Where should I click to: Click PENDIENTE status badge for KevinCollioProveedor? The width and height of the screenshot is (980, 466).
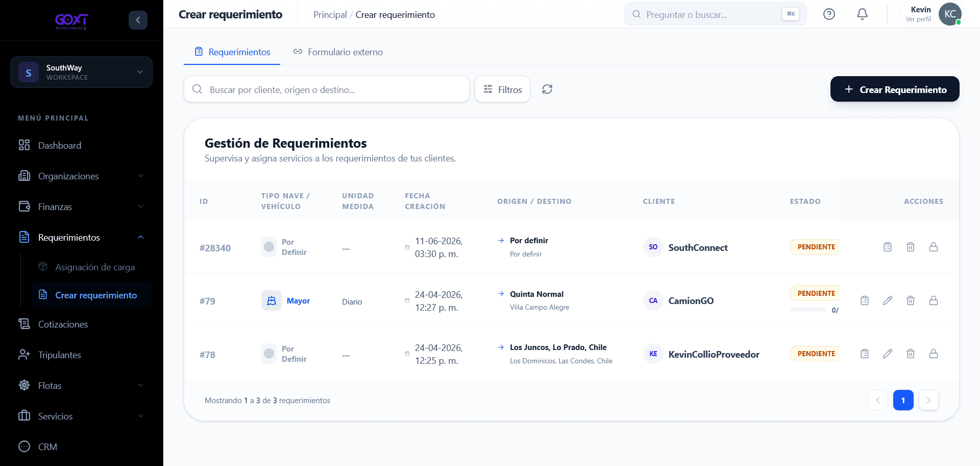tap(815, 354)
